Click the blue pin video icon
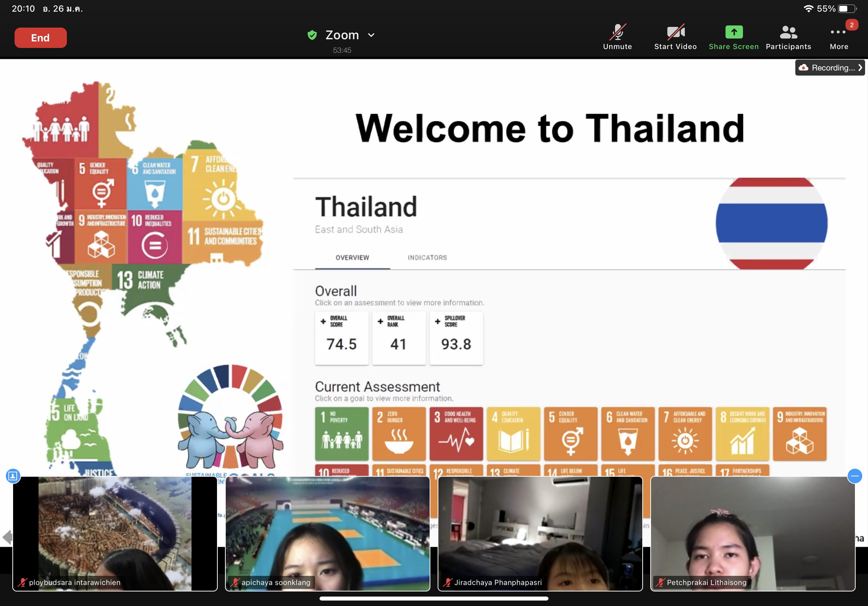The width and height of the screenshot is (868, 606). click(13, 476)
